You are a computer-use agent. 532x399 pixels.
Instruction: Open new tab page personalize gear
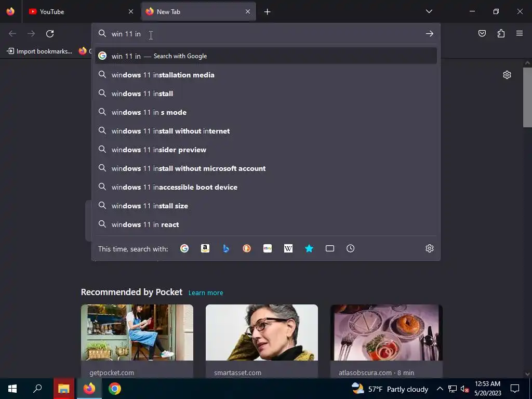pos(507,75)
